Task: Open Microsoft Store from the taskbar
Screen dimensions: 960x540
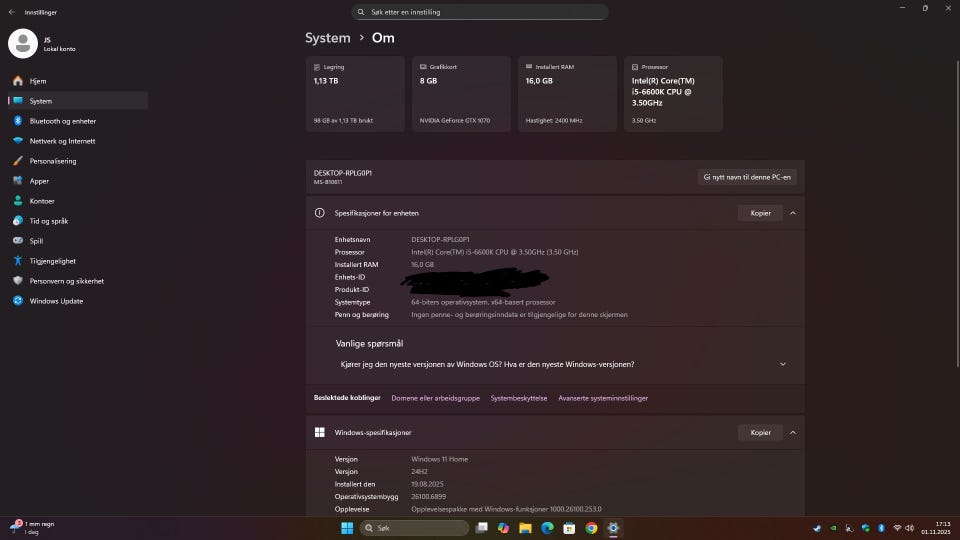Action: pos(569,528)
